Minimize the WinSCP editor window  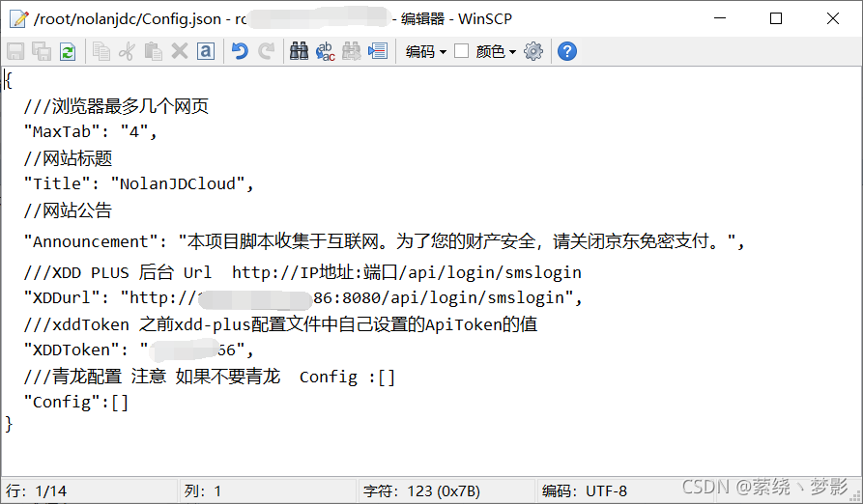pyautogui.click(x=720, y=18)
